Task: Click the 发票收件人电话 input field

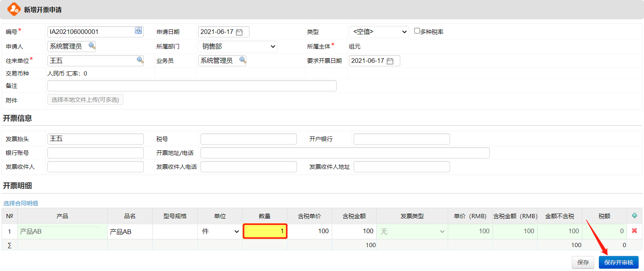Action: pyautogui.click(x=248, y=167)
